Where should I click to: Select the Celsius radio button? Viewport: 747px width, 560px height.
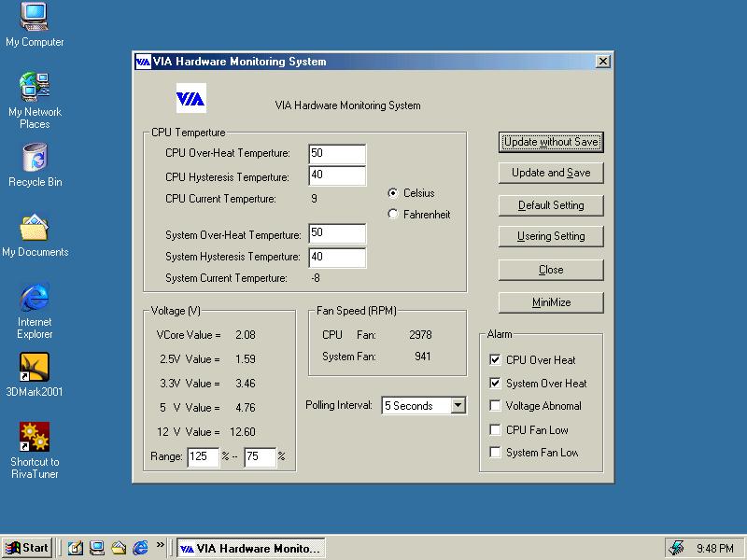click(x=392, y=193)
